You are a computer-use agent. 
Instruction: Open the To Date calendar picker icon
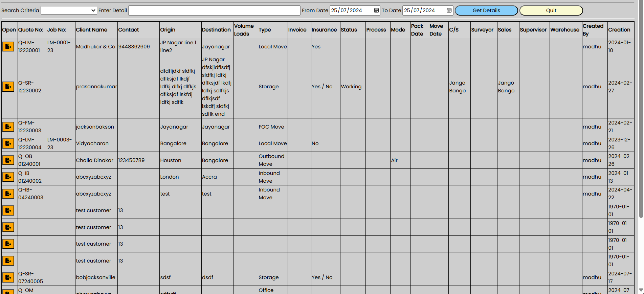[x=449, y=10]
